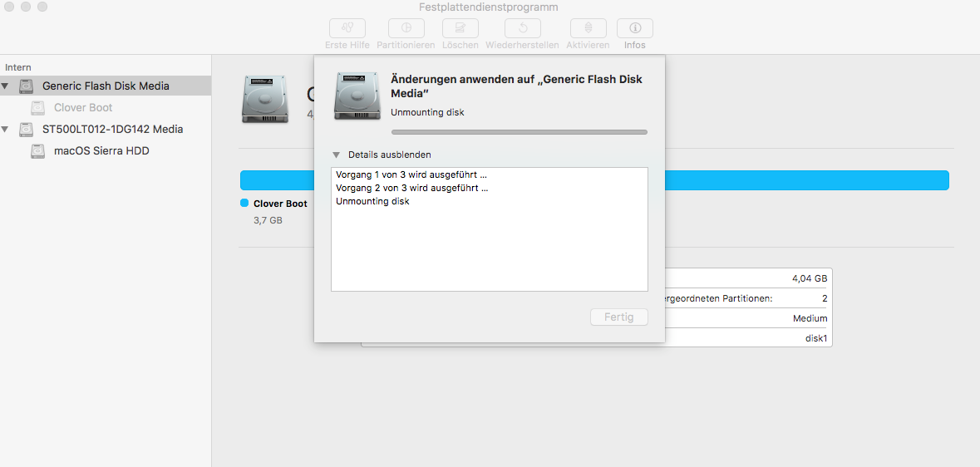Click the Unmounting disk log line
The width and height of the screenshot is (980, 467).
coord(372,201)
